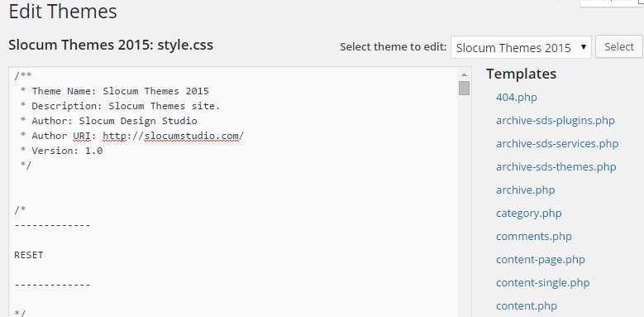Click the 'Version: 1.0' line
Screen dimensions: 644x317
tap(67, 151)
